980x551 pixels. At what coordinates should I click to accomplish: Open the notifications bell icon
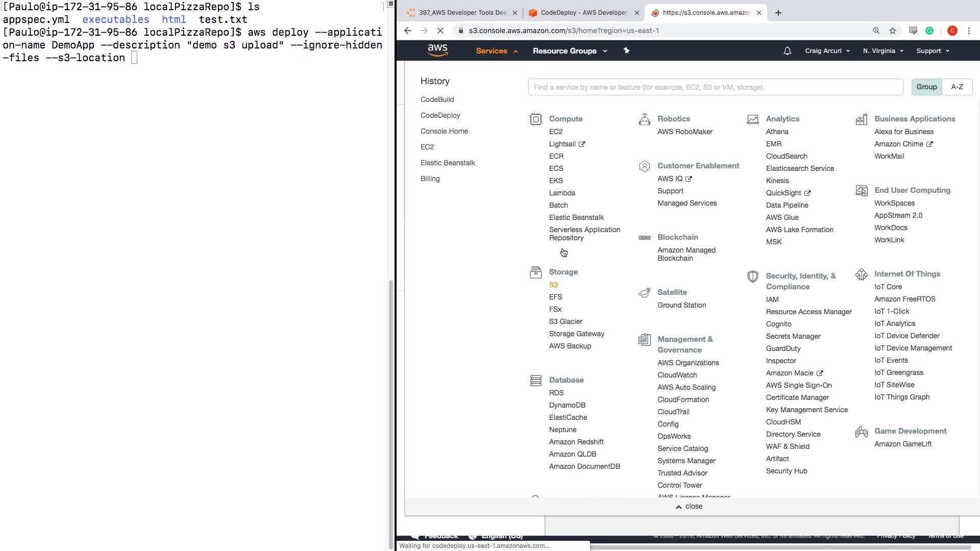tap(787, 51)
